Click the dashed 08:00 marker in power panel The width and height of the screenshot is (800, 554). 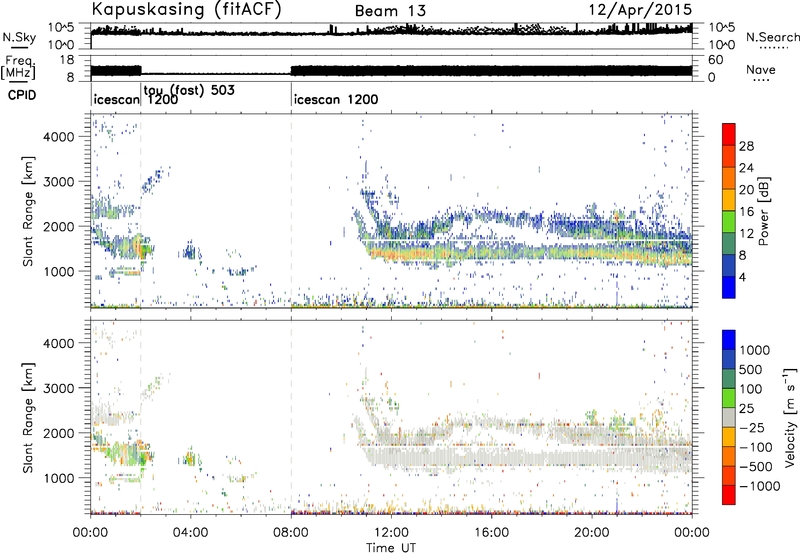(x=291, y=211)
